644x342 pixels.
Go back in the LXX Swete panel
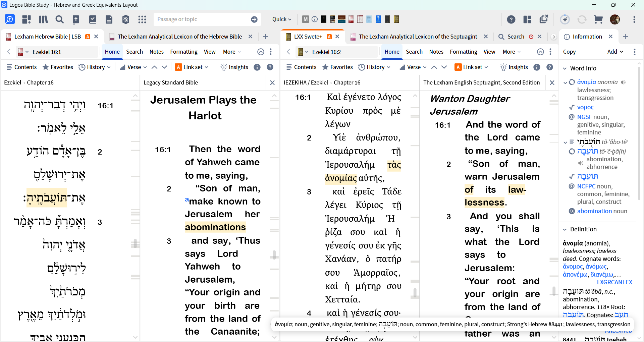(x=288, y=52)
